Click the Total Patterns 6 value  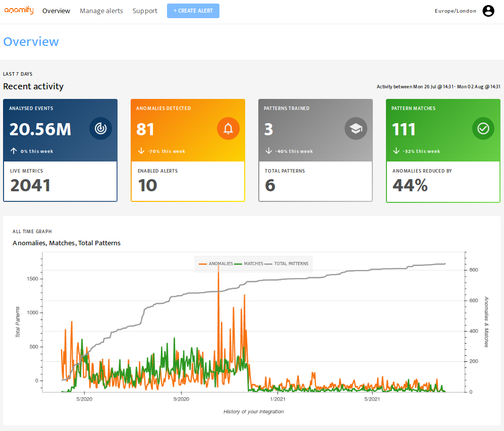(x=270, y=186)
